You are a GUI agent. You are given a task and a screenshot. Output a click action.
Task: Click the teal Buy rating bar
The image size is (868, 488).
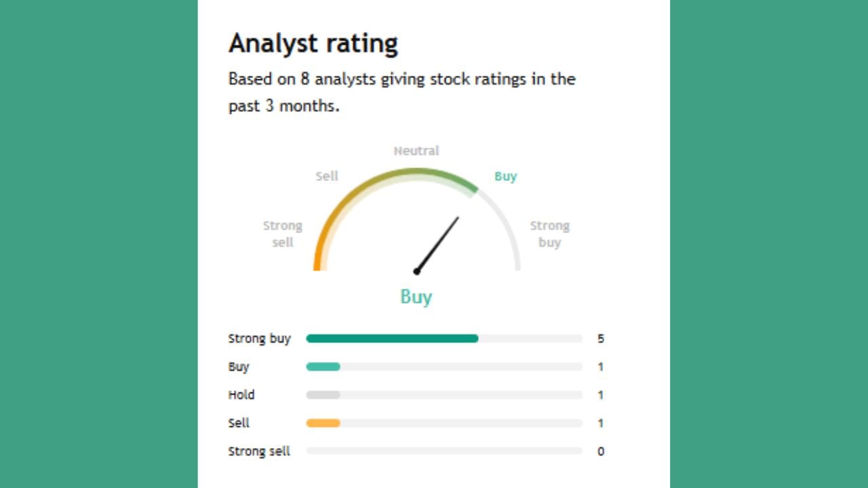[323, 367]
